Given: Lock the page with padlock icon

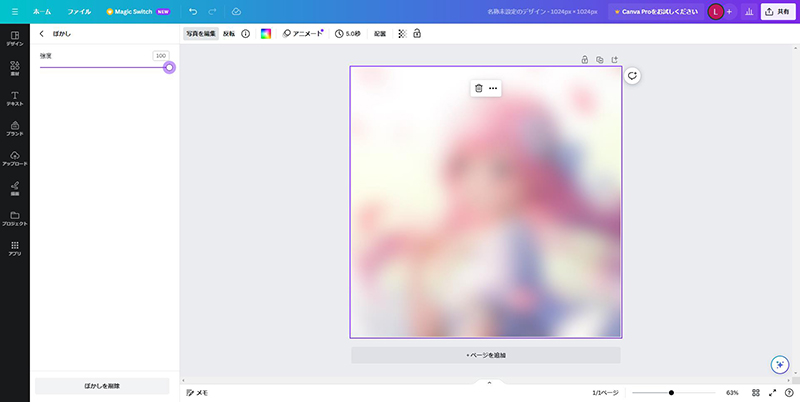Looking at the screenshot, I should click(x=585, y=60).
